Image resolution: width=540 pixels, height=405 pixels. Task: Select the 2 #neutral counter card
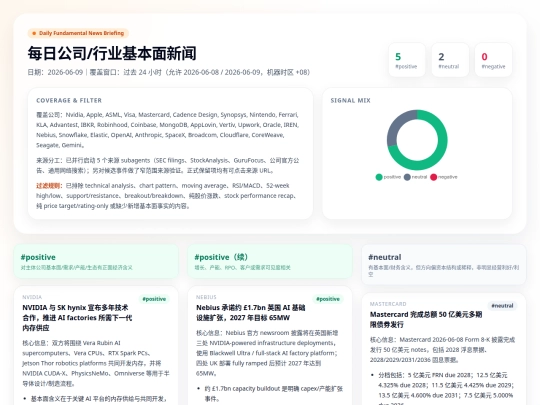point(450,60)
